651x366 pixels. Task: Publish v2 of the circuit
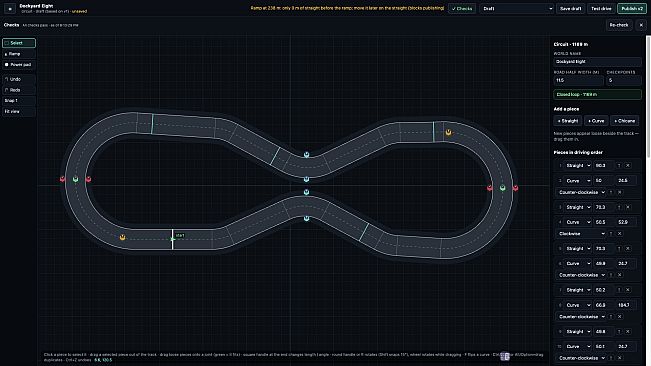tap(631, 8)
